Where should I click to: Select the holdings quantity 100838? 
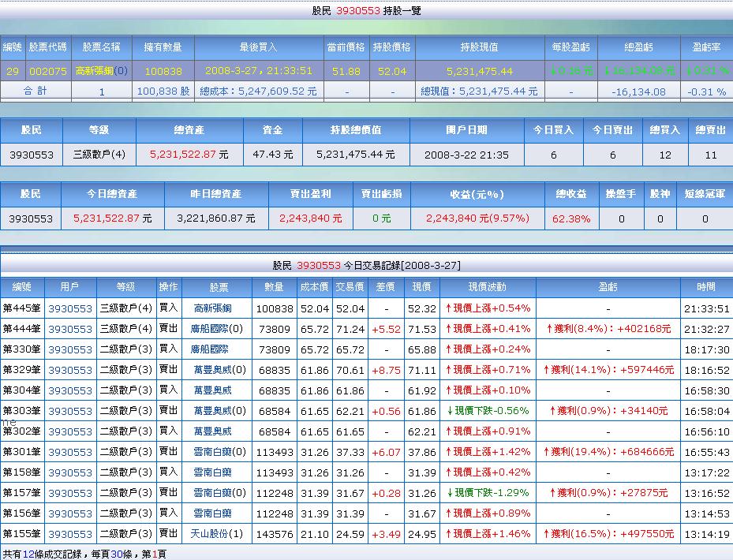[x=163, y=71]
